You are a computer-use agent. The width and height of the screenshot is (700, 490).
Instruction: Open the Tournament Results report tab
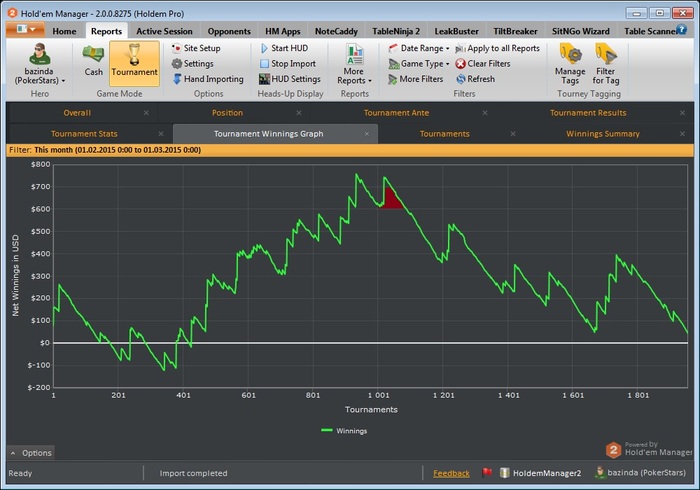coord(587,113)
